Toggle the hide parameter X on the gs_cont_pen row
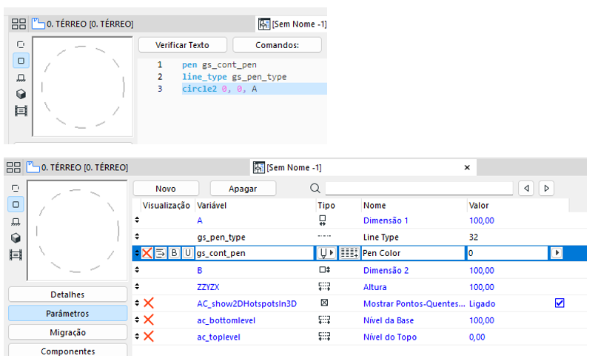The height and width of the screenshot is (364, 598). click(147, 253)
